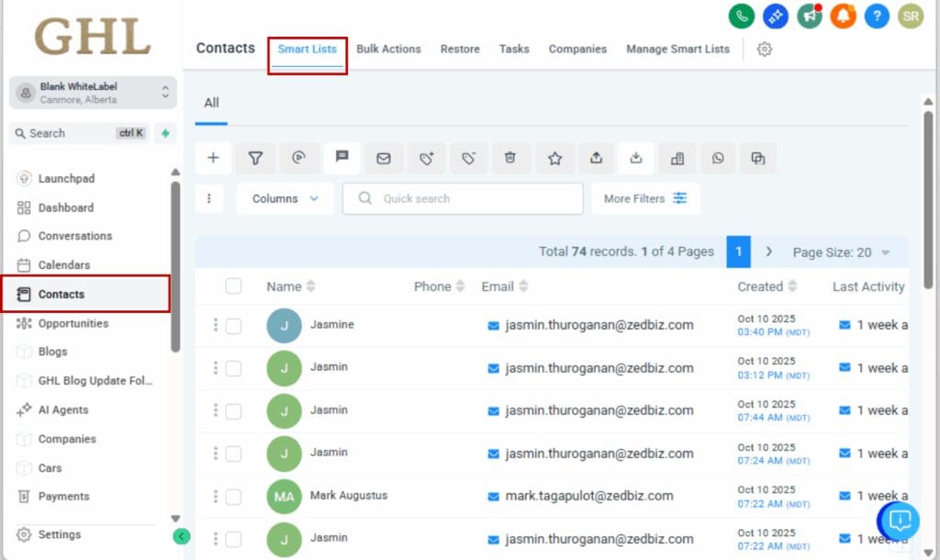Click the send SMS icon in toolbar

341,157
